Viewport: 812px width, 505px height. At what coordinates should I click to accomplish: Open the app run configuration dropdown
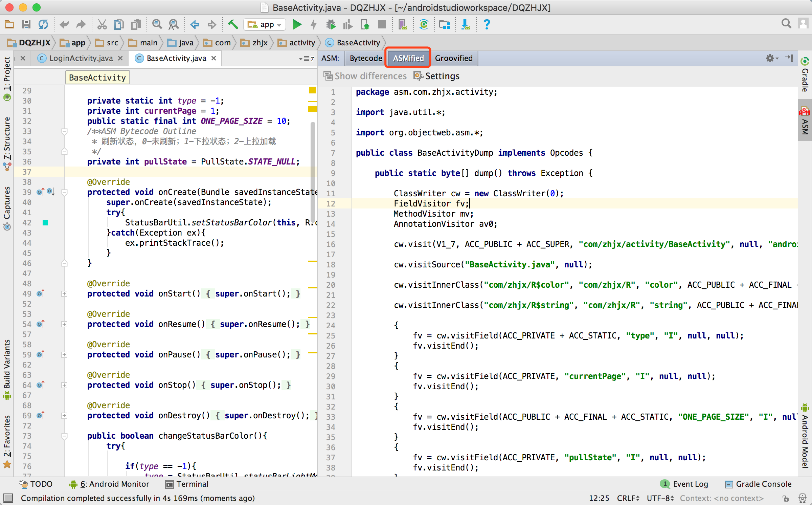pos(265,24)
